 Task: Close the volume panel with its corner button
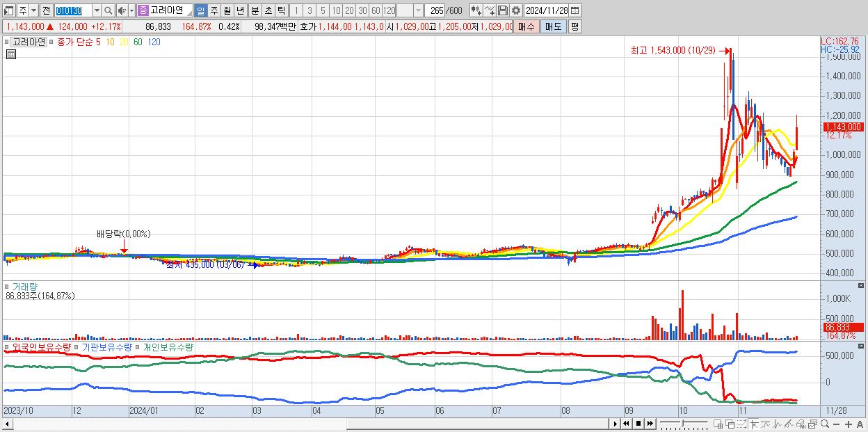coord(861,286)
